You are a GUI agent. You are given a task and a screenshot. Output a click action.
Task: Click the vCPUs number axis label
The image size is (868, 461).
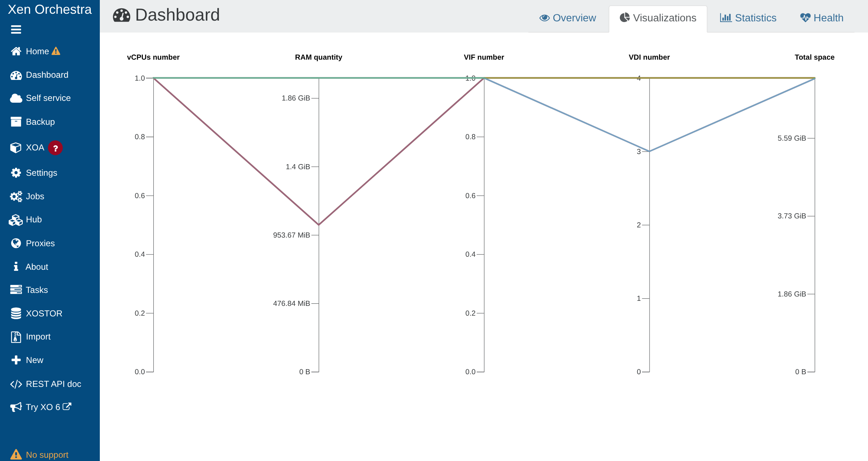(x=153, y=57)
